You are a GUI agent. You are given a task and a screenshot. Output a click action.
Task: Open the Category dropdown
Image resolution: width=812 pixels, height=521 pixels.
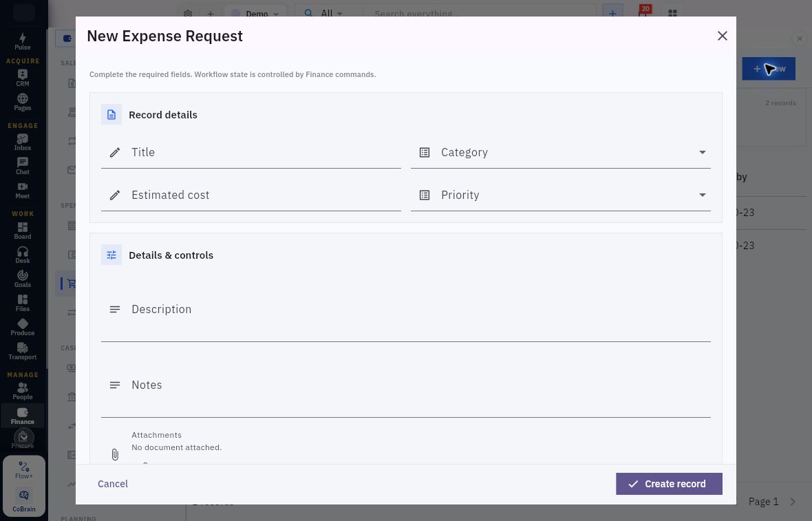pyautogui.click(x=560, y=152)
